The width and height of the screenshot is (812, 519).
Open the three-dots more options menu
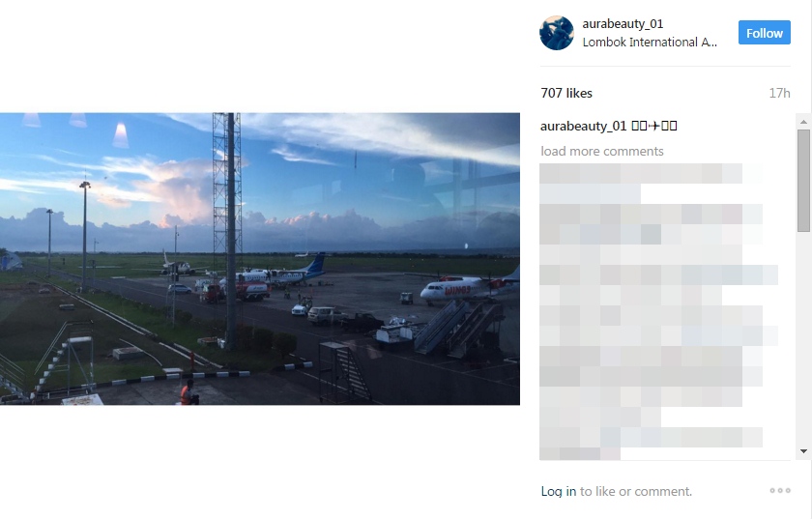(780, 491)
